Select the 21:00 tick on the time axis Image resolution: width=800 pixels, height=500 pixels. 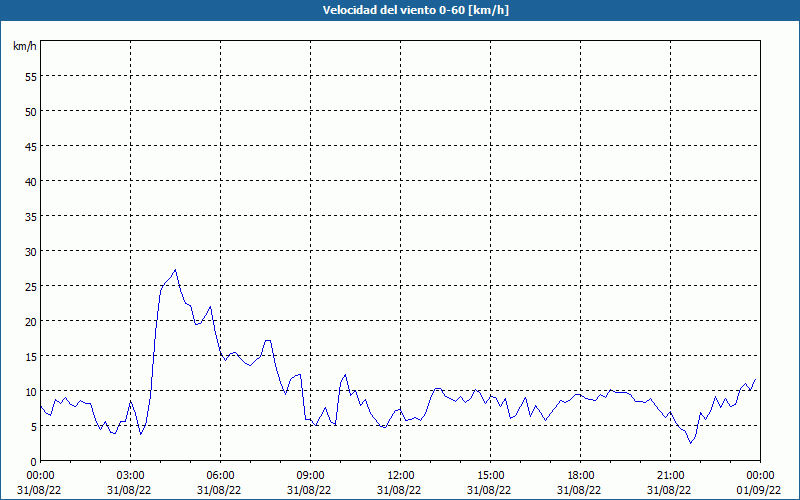(x=670, y=476)
